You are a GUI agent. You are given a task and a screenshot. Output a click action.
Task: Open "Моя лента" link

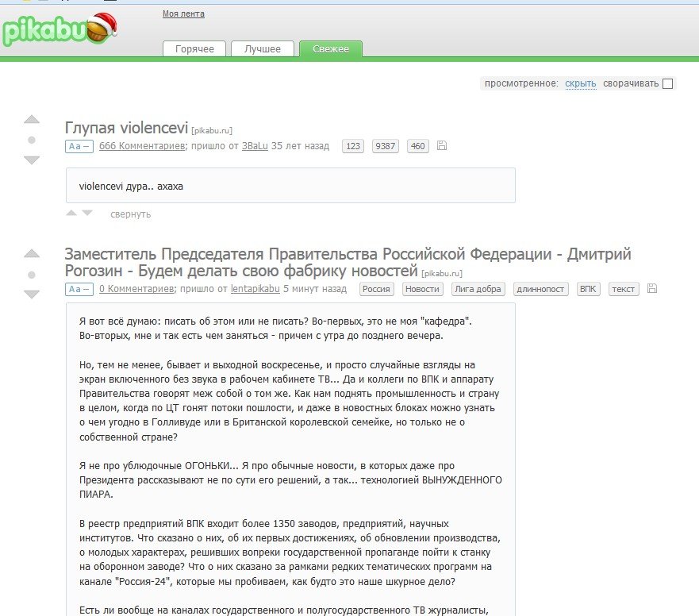click(x=183, y=13)
